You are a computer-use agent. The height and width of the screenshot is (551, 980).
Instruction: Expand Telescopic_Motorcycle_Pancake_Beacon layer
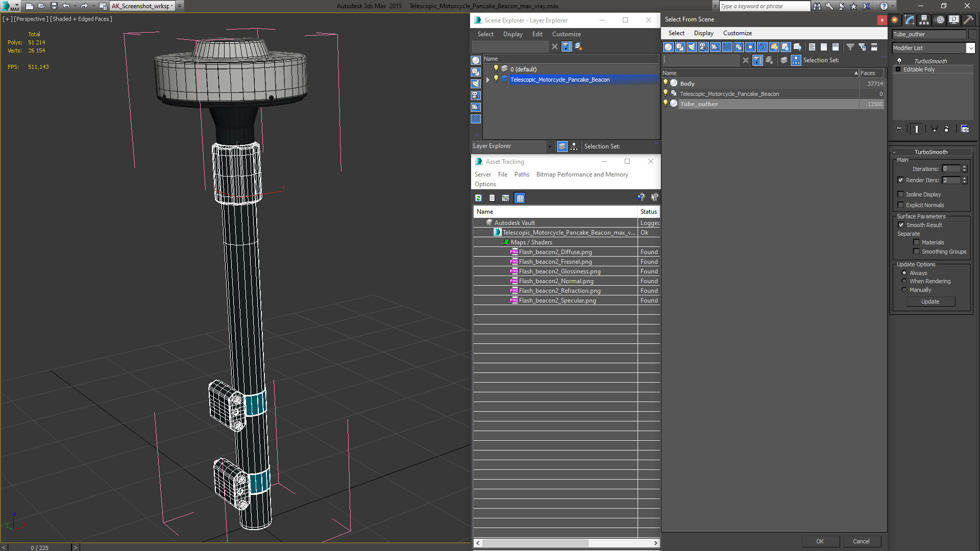pos(488,80)
